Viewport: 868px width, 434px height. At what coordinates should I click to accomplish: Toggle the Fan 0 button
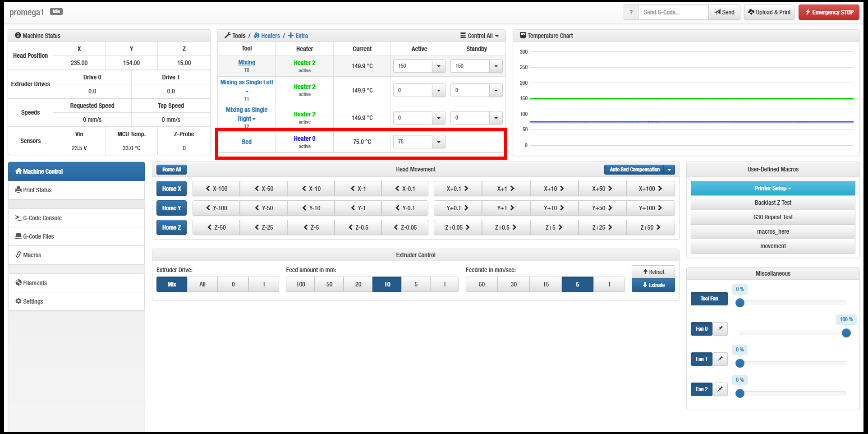(x=701, y=329)
